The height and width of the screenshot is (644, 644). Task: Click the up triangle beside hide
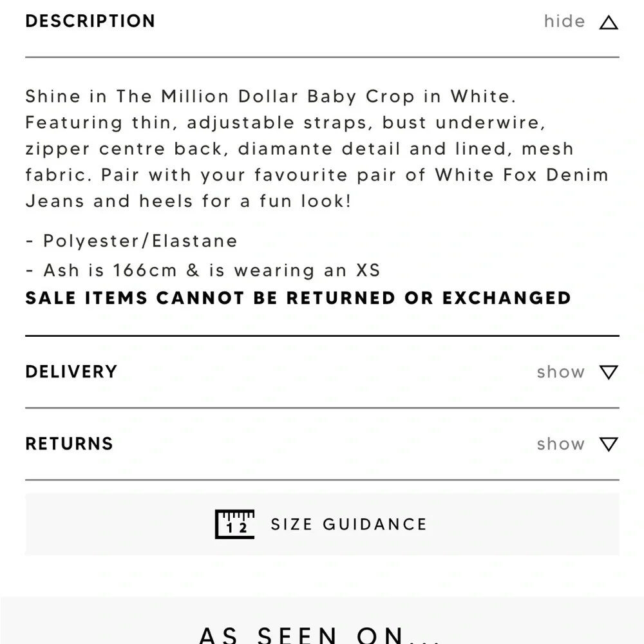click(609, 23)
